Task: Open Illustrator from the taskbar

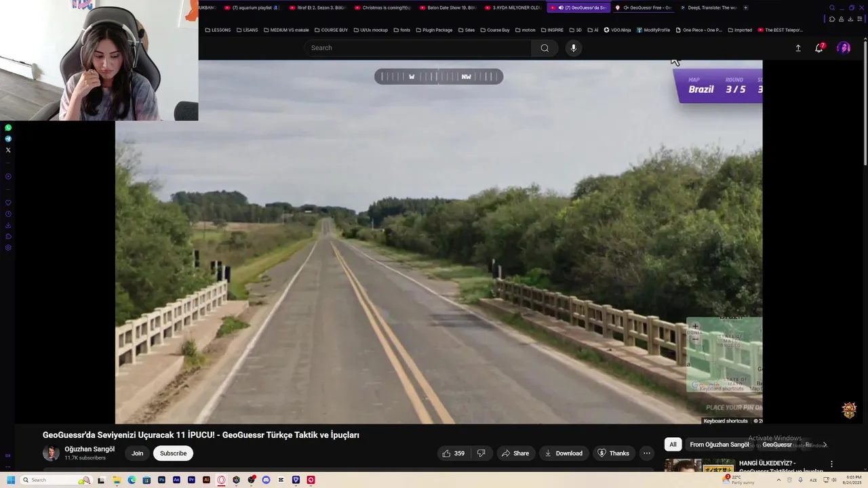Action: (206, 480)
